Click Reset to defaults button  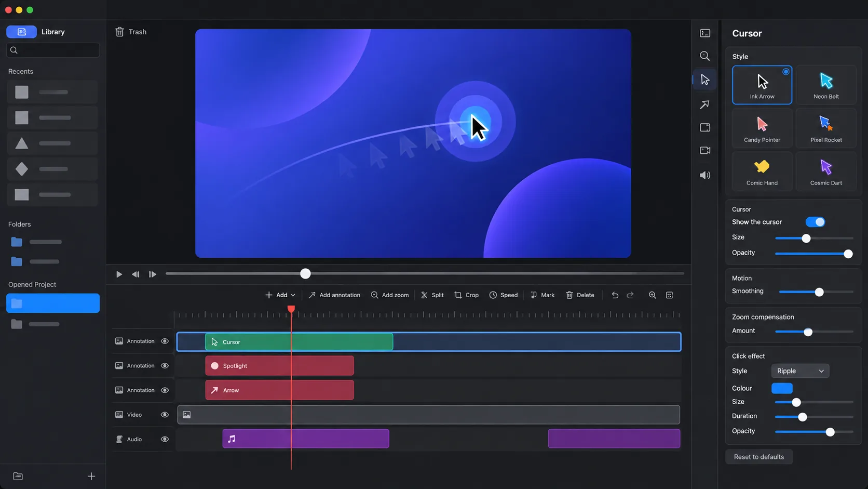coord(758,457)
